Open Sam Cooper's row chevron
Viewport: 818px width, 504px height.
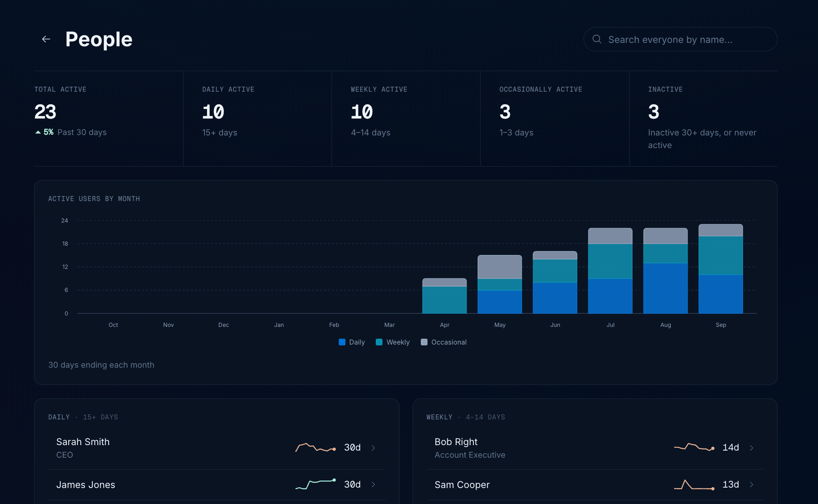752,485
